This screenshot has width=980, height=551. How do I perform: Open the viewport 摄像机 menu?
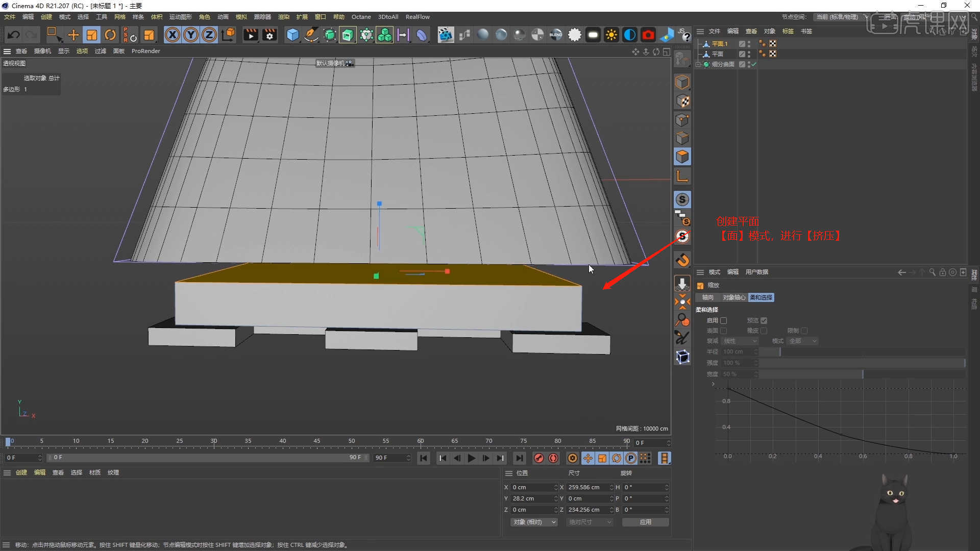(x=42, y=51)
